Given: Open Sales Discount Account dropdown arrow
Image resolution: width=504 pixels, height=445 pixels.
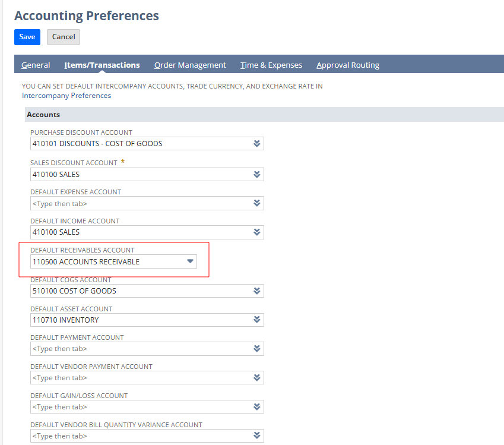Looking at the screenshot, I should 256,174.
